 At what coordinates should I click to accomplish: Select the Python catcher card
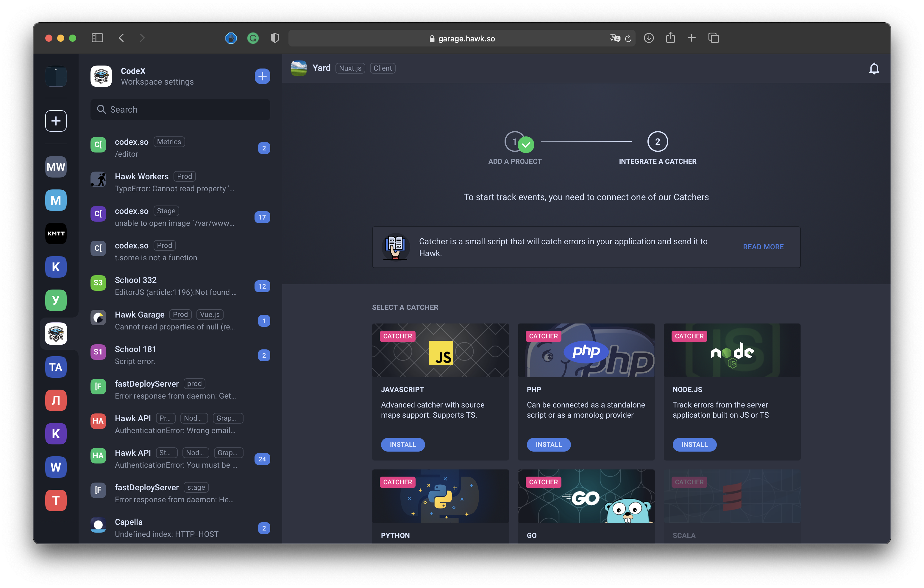pos(440,506)
